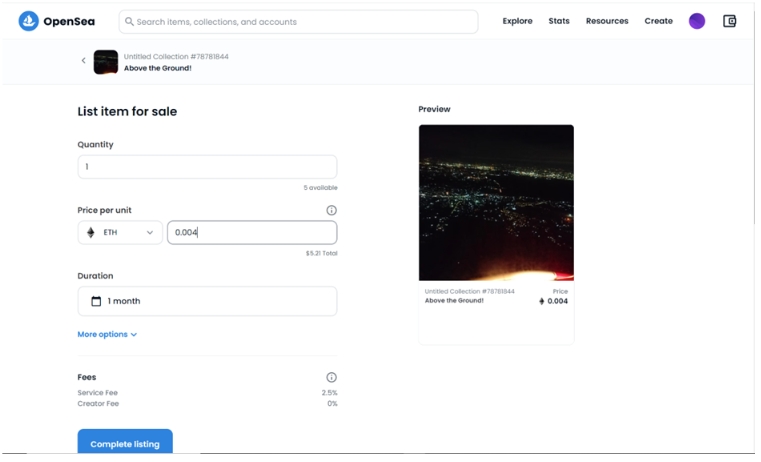761x462 pixels.
Task: Click the List item for sale heading
Action: (127, 112)
